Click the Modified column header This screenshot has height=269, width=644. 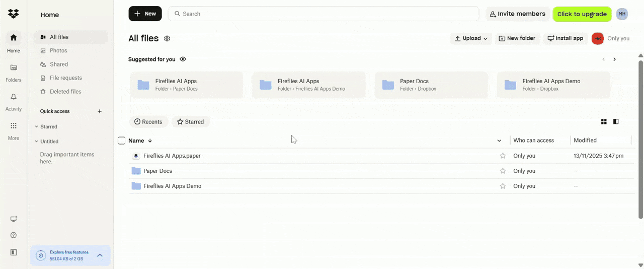coord(585,141)
